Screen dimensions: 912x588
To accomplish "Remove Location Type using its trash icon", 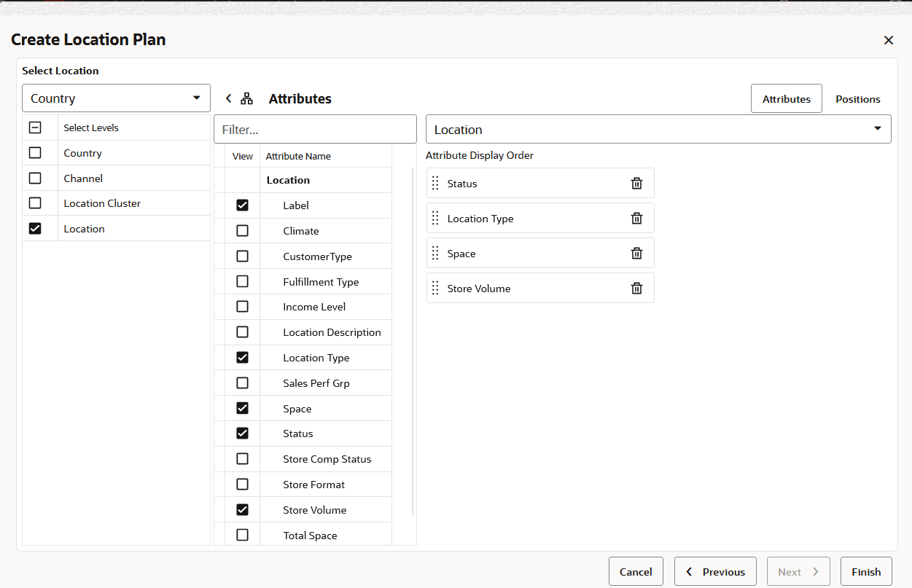I will coord(636,218).
